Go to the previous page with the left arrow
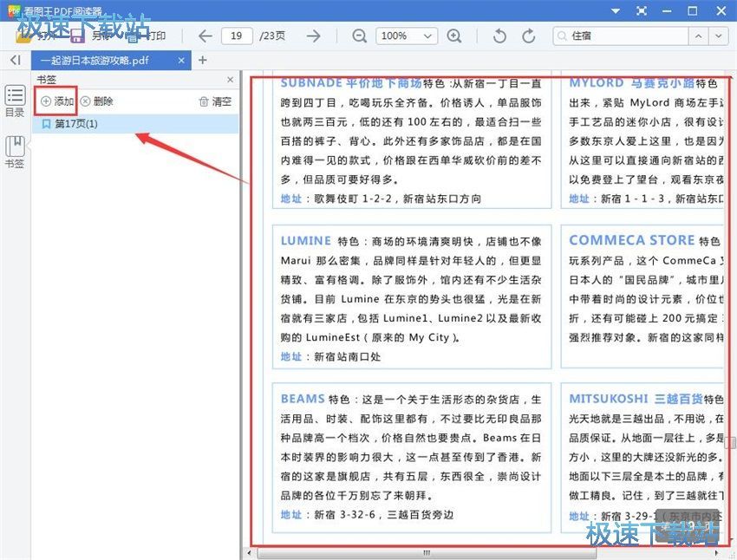The width and height of the screenshot is (737, 560). (205, 36)
